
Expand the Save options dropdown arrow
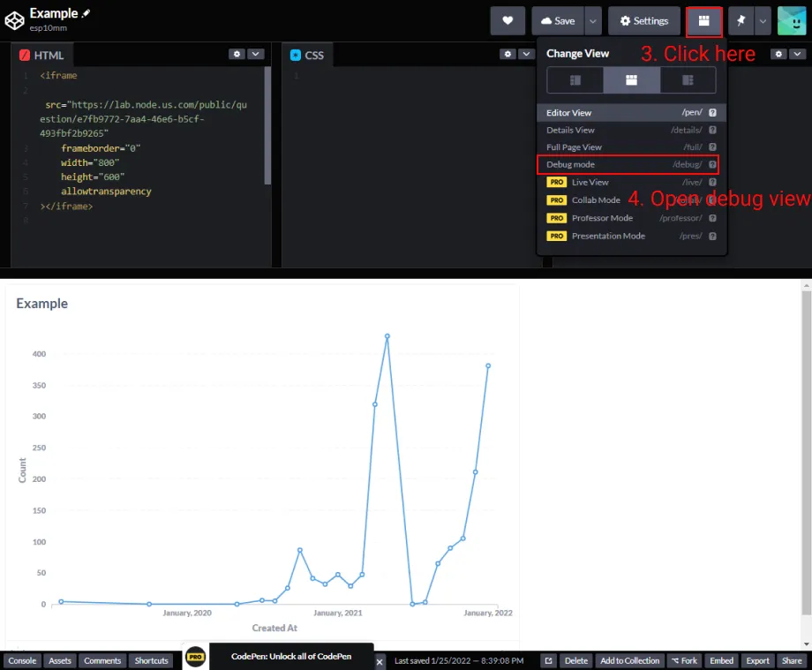[x=593, y=21]
